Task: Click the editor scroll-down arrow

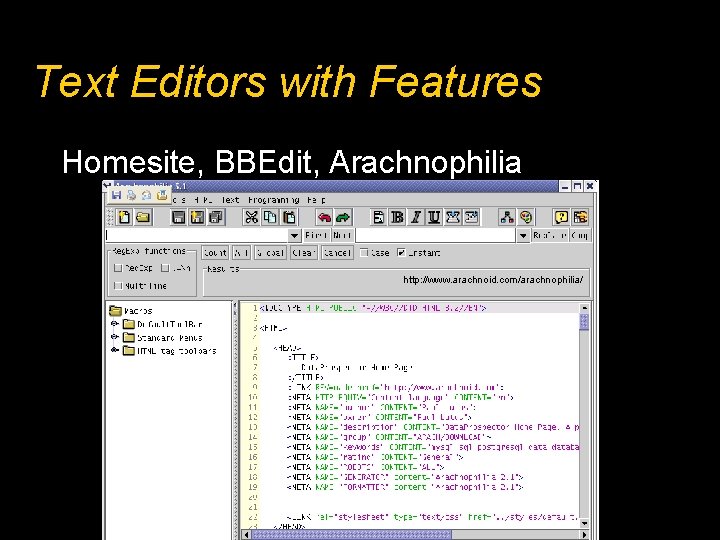Action: 584,523
